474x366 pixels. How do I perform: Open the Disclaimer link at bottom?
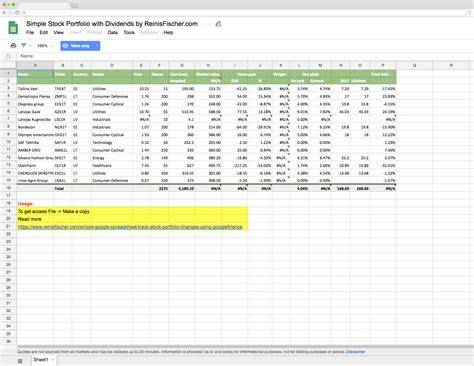[x=356, y=352]
